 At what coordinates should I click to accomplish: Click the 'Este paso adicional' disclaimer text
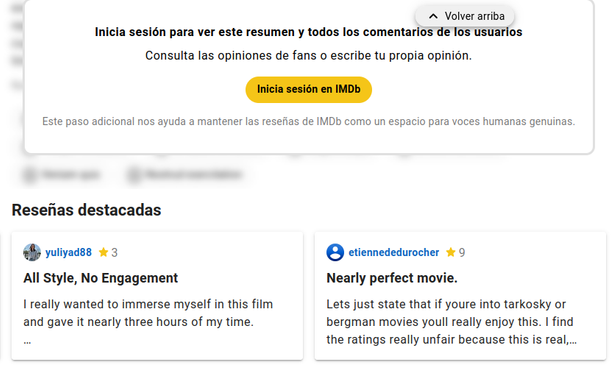(309, 122)
